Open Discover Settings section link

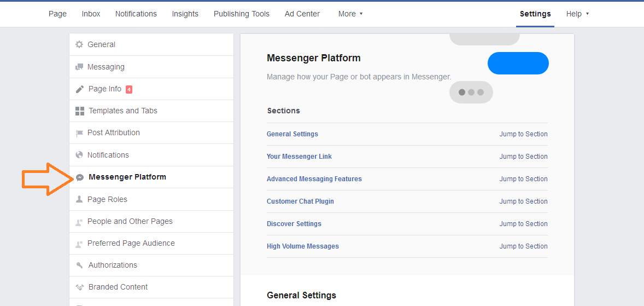click(x=294, y=224)
